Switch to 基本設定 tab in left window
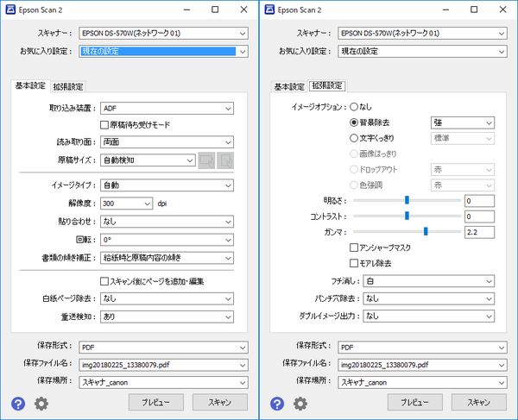Screen dimensions: 518x420 30,86
